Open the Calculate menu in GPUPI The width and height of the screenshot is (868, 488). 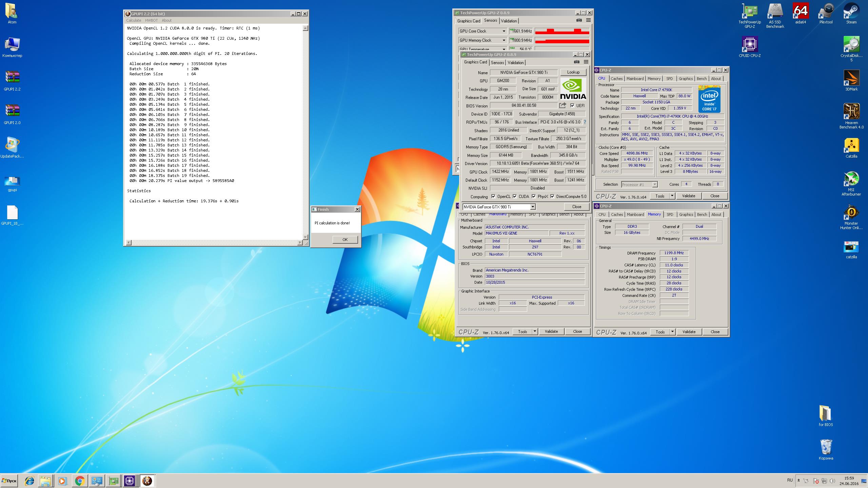point(134,20)
